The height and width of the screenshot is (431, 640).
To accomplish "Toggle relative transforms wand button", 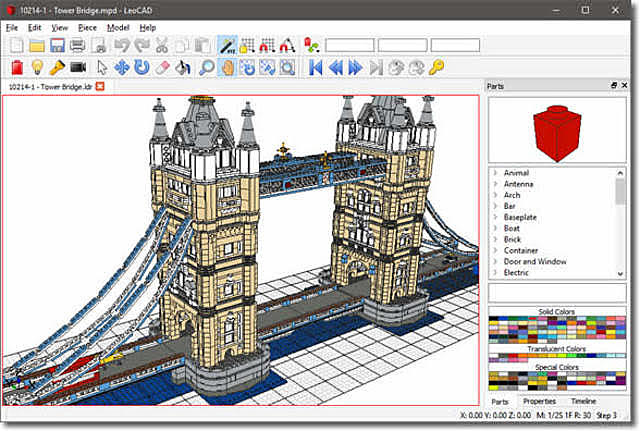I will tap(227, 45).
